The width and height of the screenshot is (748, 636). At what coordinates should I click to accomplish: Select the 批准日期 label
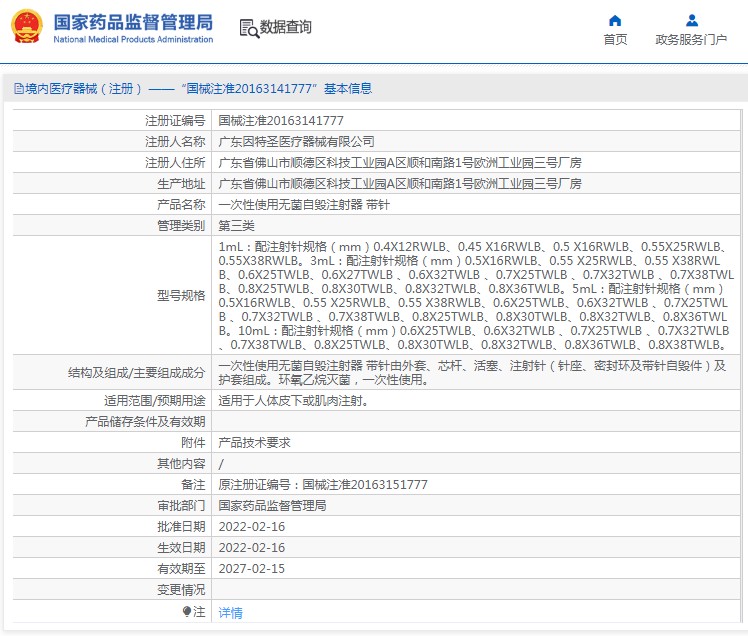[x=181, y=527]
